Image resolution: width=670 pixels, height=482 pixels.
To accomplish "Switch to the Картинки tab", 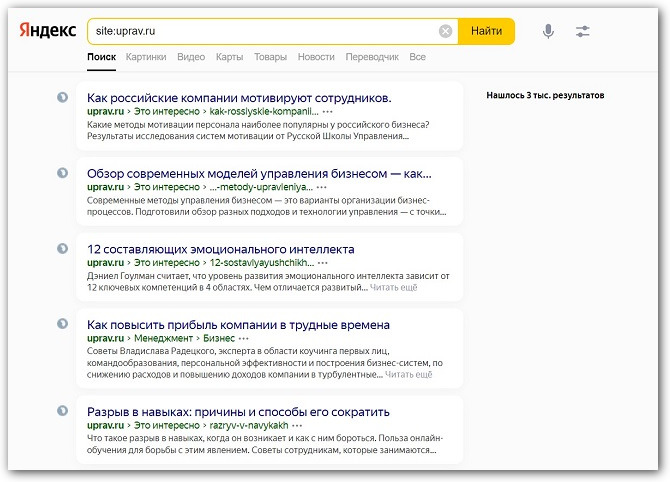I will coord(146,57).
